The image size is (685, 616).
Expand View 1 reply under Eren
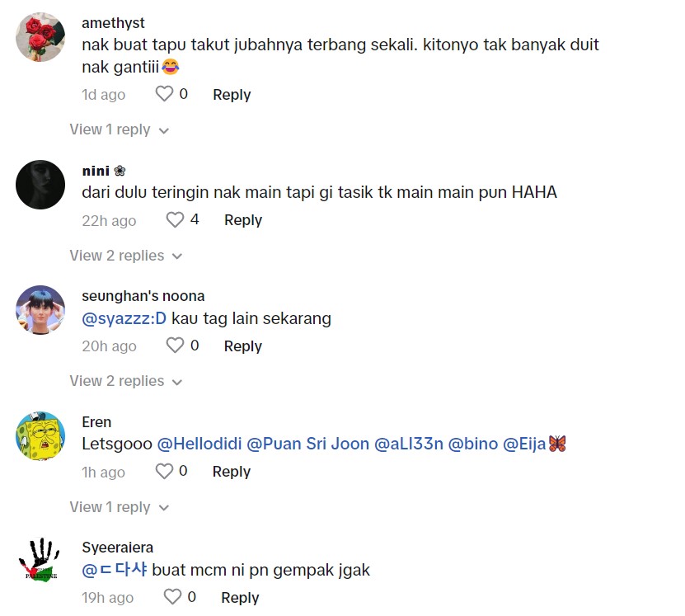click(120, 507)
